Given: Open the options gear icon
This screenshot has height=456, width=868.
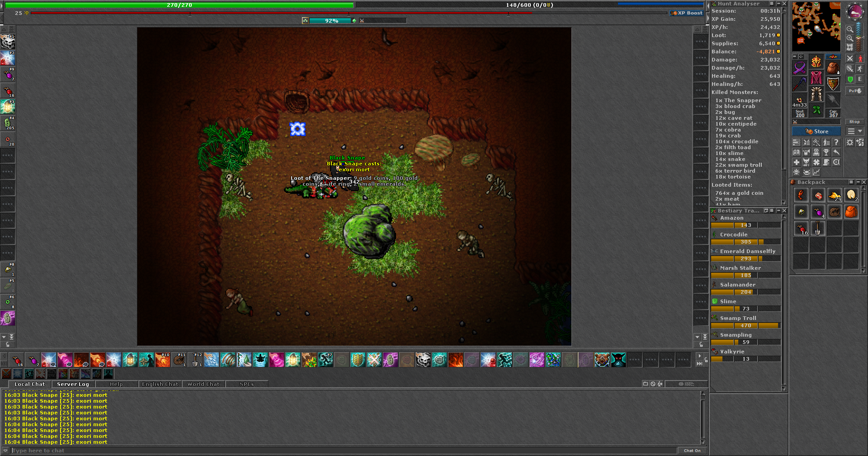Looking at the screenshot, I should point(850,142).
